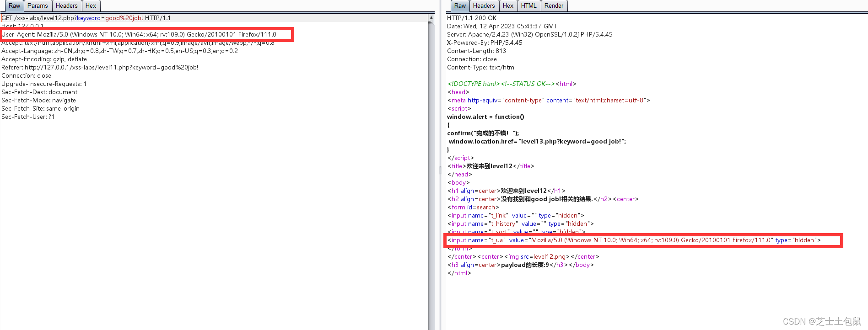Click input name t_link line
The image size is (868, 330).
[516, 216]
